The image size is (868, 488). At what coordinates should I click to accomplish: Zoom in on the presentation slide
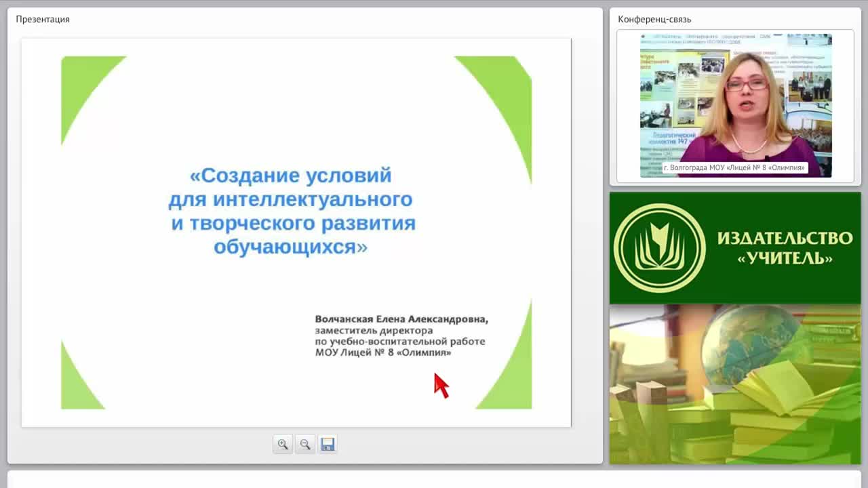283,444
